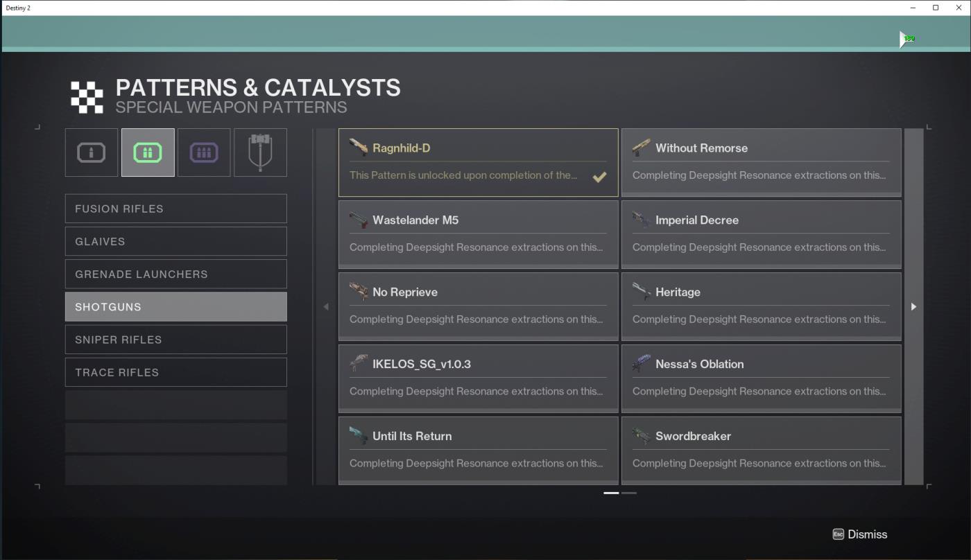The height and width of the screenshot is (560, 971).
Task: Select the Swordbreaker pattern name
Action: point(693,437)
